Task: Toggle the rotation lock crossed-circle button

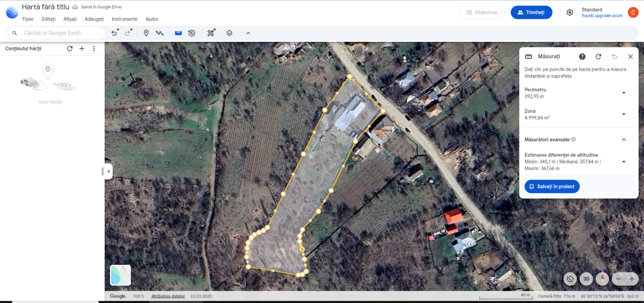Action: coord(570,279)
